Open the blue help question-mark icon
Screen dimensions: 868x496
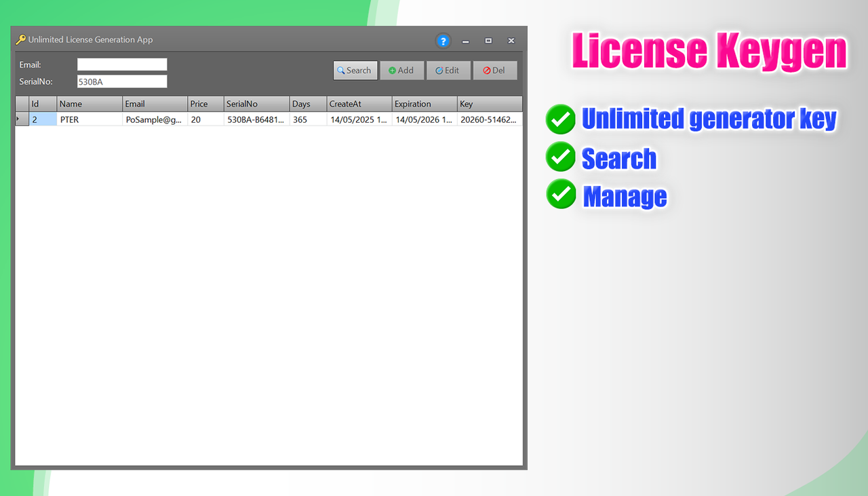coord(443,41)
